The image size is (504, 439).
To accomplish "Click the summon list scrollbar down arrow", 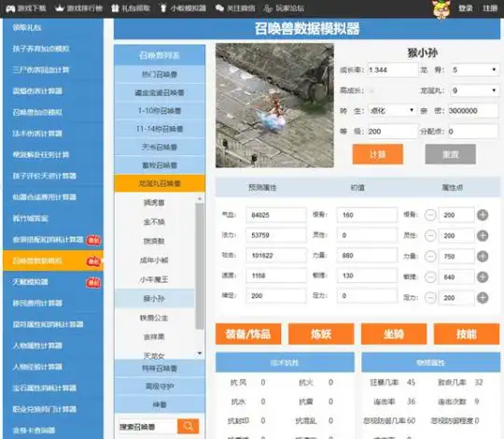I will click(200, 353).
